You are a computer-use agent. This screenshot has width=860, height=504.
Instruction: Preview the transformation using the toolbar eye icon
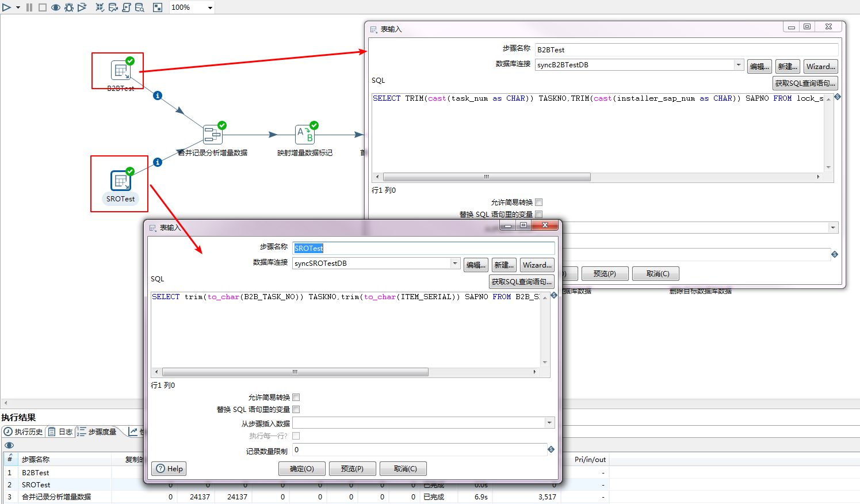(56, 7)
